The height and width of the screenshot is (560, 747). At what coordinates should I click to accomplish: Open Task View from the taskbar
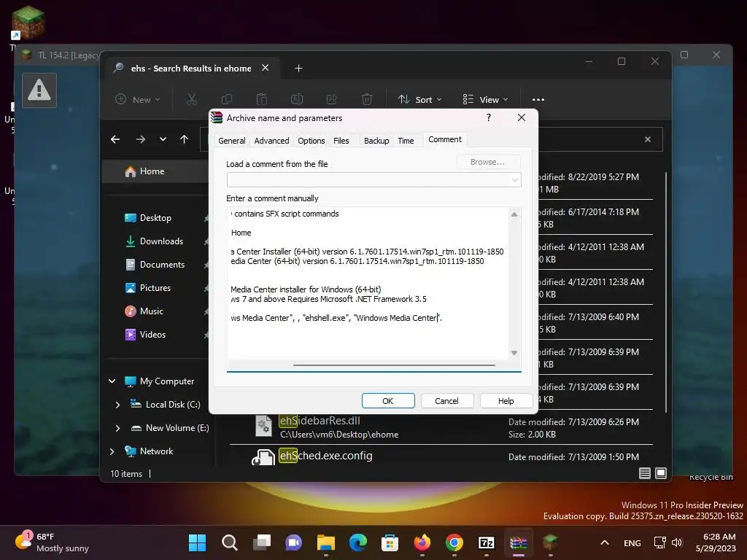(262, 542)
